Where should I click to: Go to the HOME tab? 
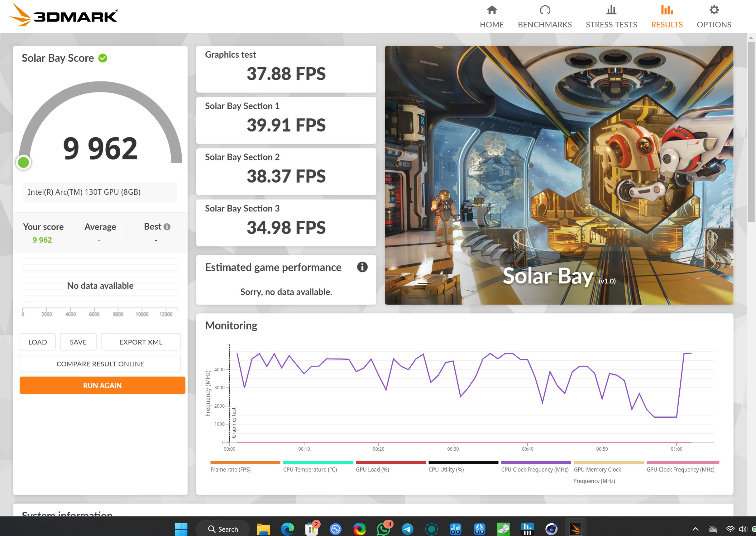(492, 17)
